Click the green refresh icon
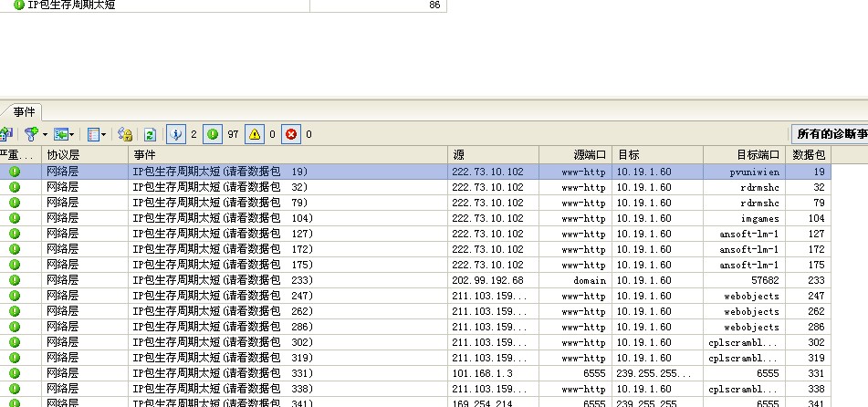This screenshot has width=868, height=407. 150,134
